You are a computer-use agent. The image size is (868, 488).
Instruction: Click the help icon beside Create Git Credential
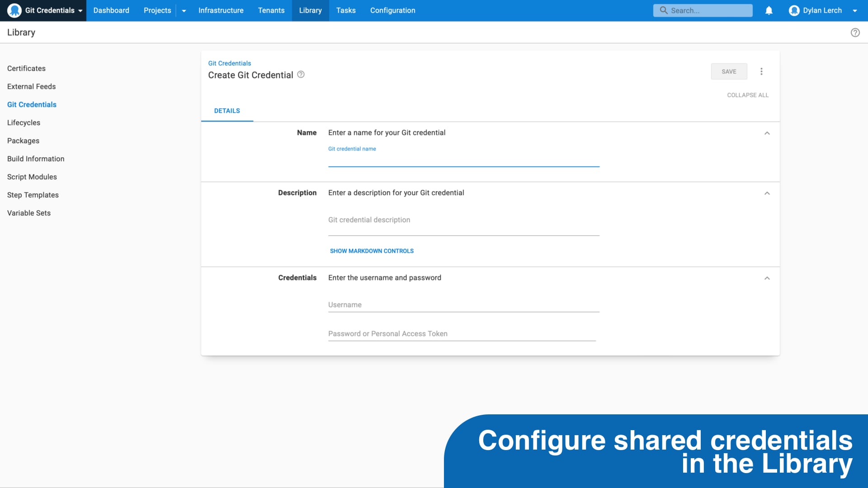coord(301,74)
